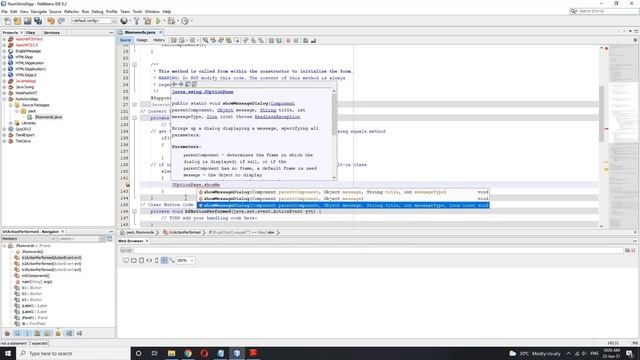The height and width of the screenshot is (360, 640).
Task: Click the Profile Project clock icon
Action: click(185, 21)
